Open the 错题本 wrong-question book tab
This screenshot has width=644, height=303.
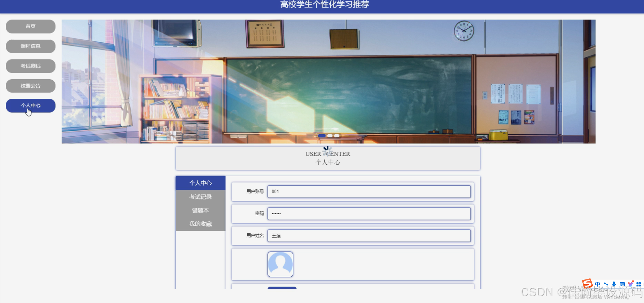(x=200, y=210)
